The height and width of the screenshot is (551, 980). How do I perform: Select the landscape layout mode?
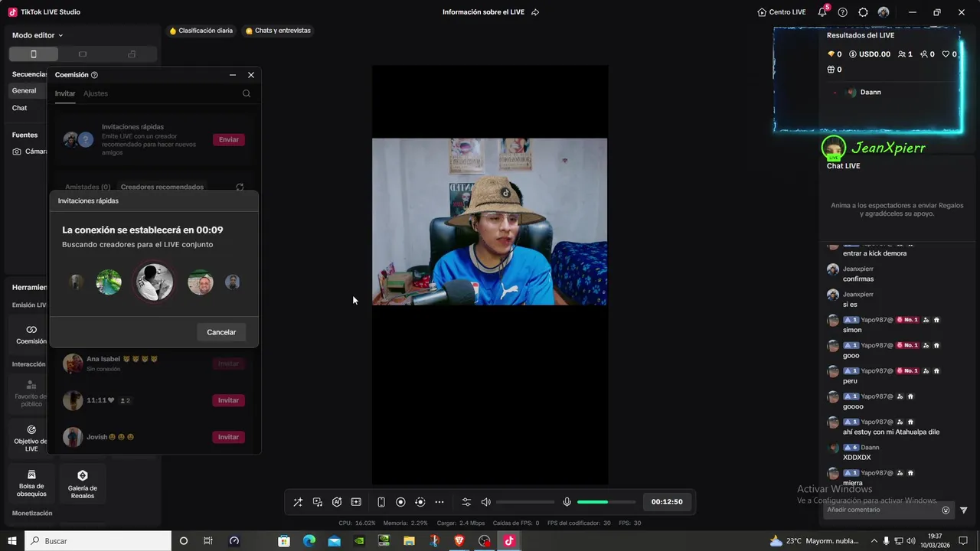point(83,54)
